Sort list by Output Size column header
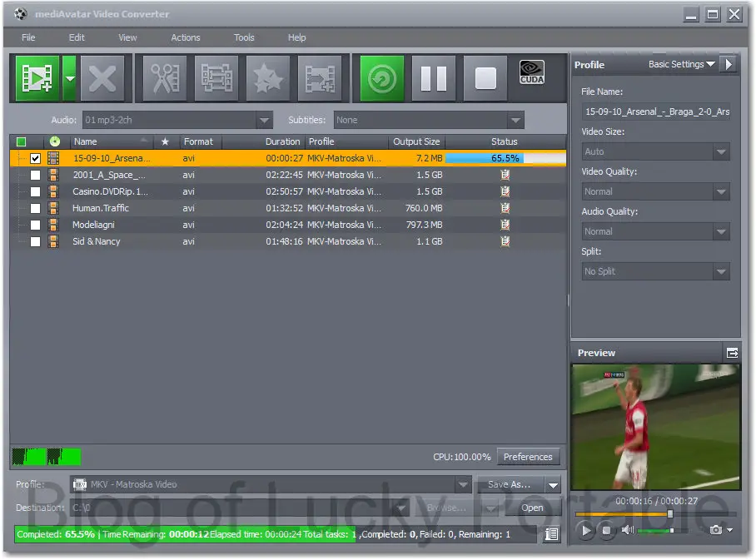 tap(416, 141)
